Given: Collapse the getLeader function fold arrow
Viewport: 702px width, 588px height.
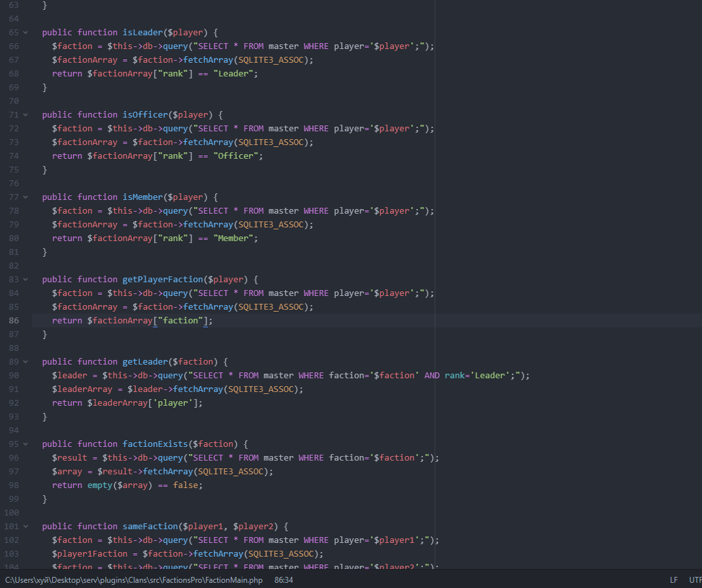Looking at the screenshot, I should 25,361.
